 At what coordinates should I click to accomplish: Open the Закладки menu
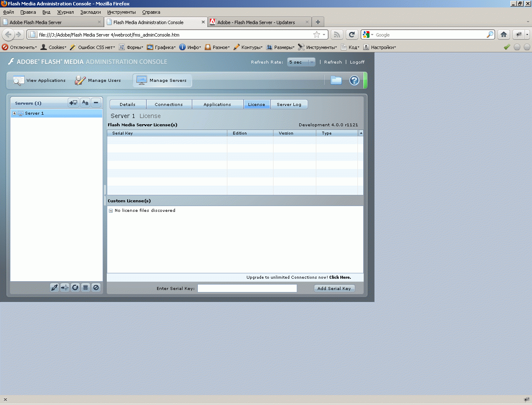[x=91, y=12]
